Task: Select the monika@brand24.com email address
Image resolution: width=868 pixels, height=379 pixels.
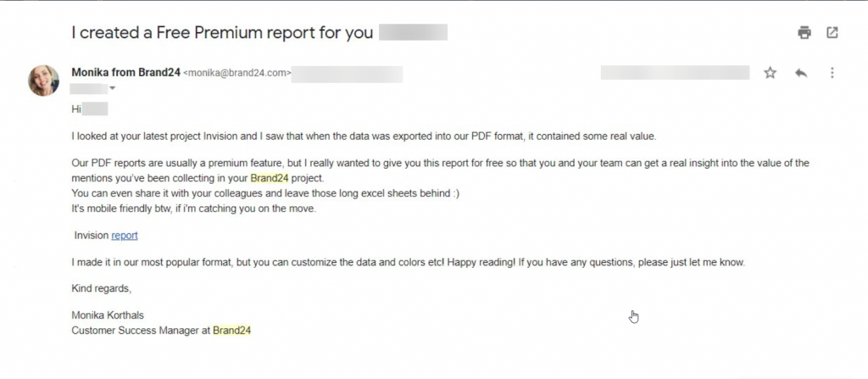Action: tap(237, 74)
